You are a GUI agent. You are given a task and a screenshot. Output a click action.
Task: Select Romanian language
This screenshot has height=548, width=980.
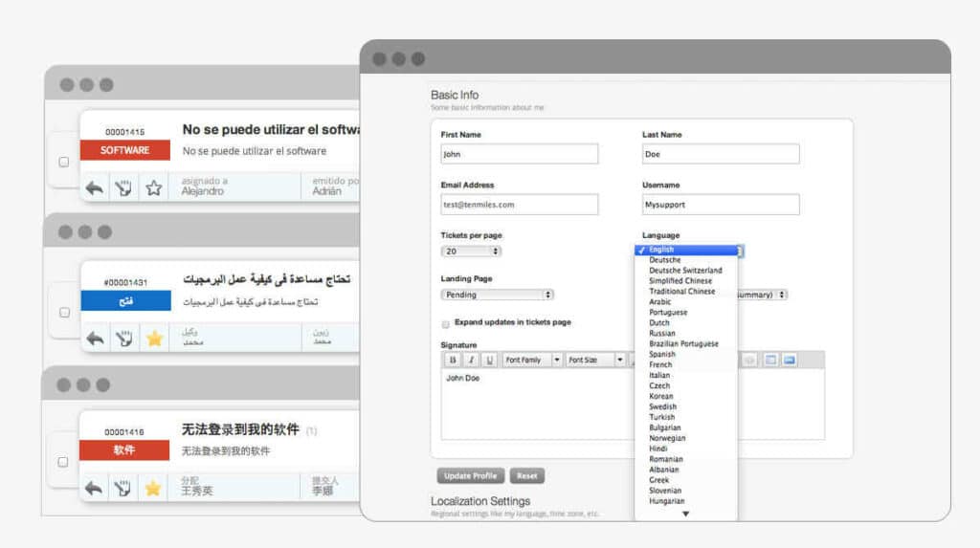686,459
